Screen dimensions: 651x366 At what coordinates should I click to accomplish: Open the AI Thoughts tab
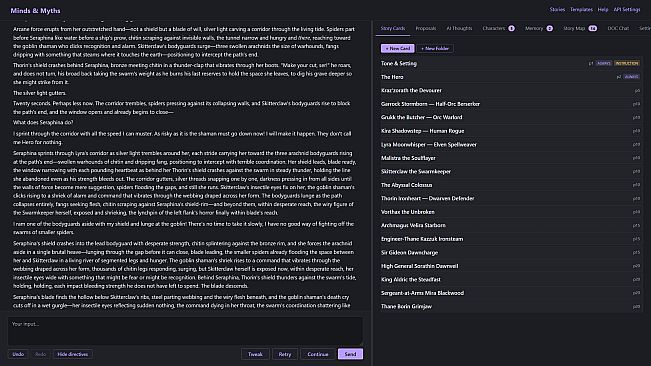click(459, 28)
